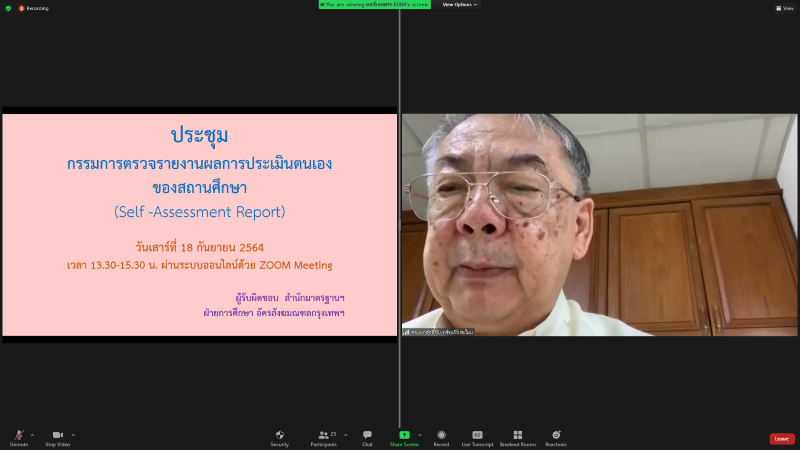Viewport: 800px width, 450px height.
Task: Open the Chat panel
Action: (367, 438)
